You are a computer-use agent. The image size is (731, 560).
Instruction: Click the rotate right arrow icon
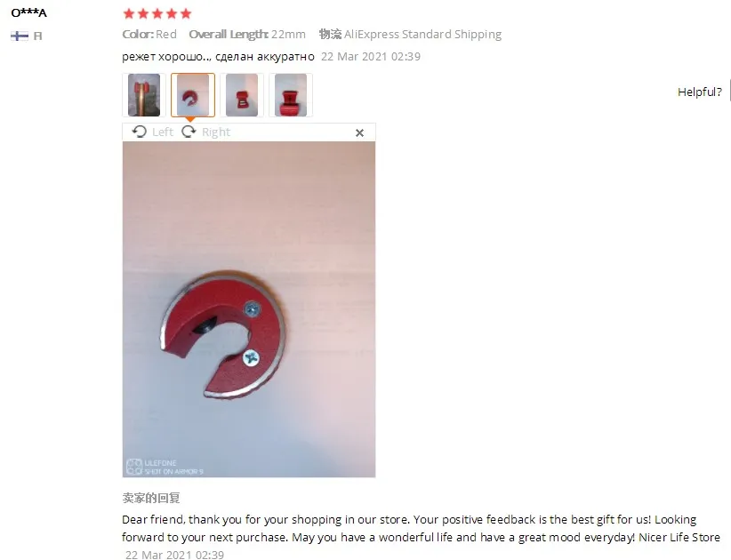point(189,132)
